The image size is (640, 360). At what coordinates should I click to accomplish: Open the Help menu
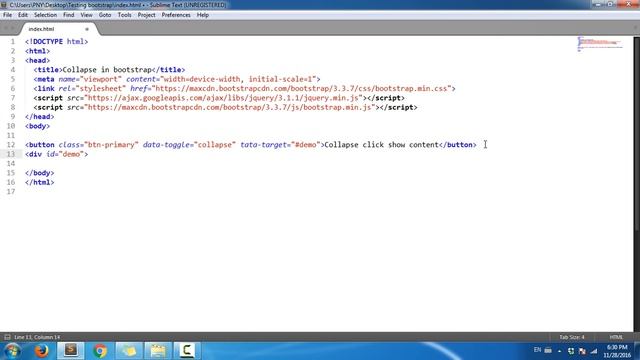pyautogui.click(x=203, y=15)
